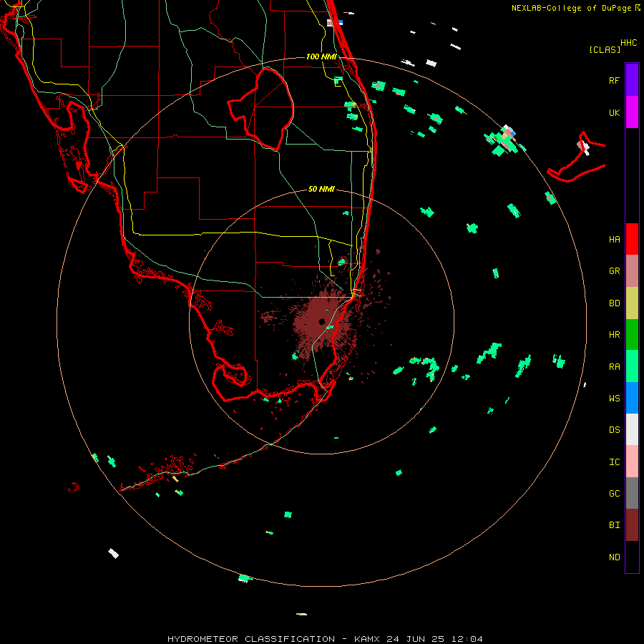Pick the dark green HR legend swatch
The width and height of the screenshot is (644, 644).
tap(632, 334)
